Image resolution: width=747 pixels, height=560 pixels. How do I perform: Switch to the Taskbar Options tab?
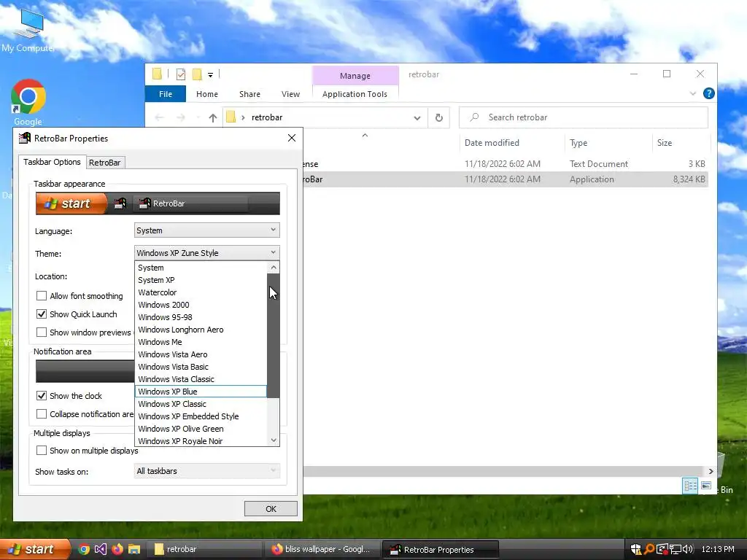(52, 162)
